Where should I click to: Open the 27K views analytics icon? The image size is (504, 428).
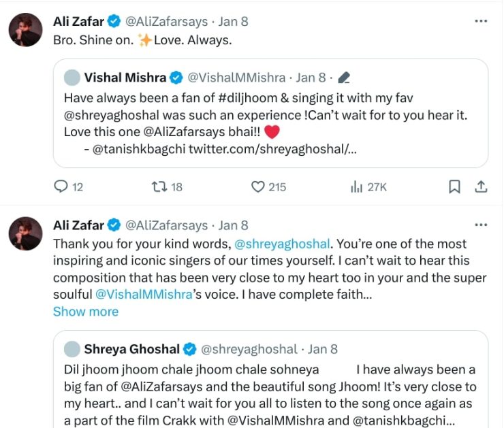click(356, 186)
